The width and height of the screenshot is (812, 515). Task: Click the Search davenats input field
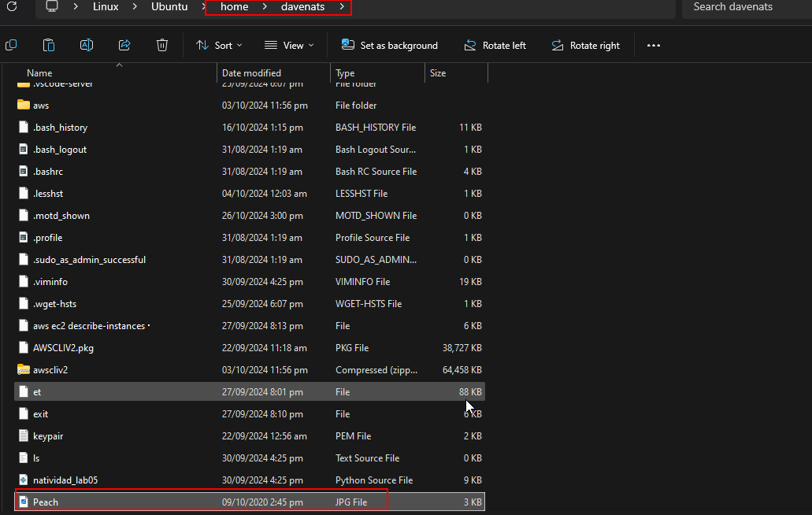tap(744, 7)
